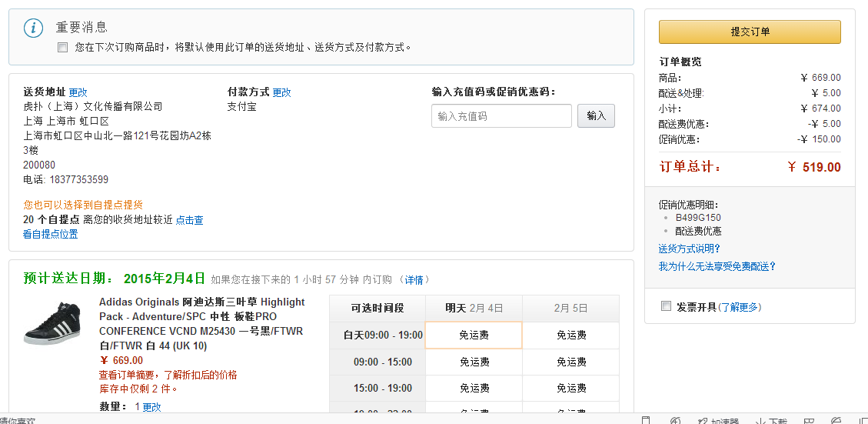
Task: Open the 详情 link by the delivery date
Action: click(x=414, y=280)
